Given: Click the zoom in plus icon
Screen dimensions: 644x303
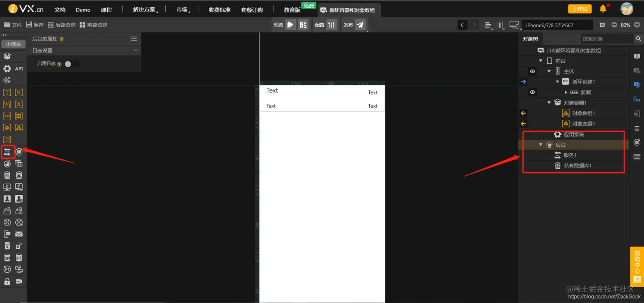Looking at the screenshot, I should point(637,25).
